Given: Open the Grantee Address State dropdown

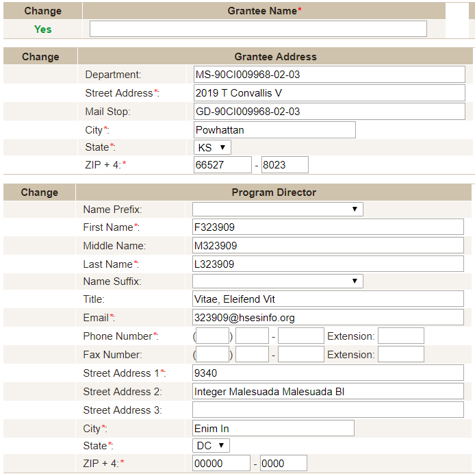Looking at the screenshot, I should [212, 147].
